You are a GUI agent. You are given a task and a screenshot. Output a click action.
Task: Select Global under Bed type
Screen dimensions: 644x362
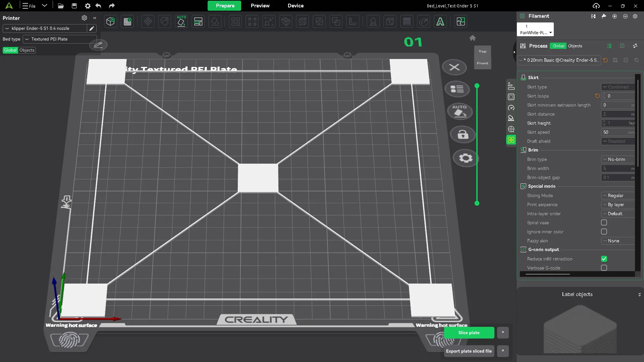(x=10, y=50)
